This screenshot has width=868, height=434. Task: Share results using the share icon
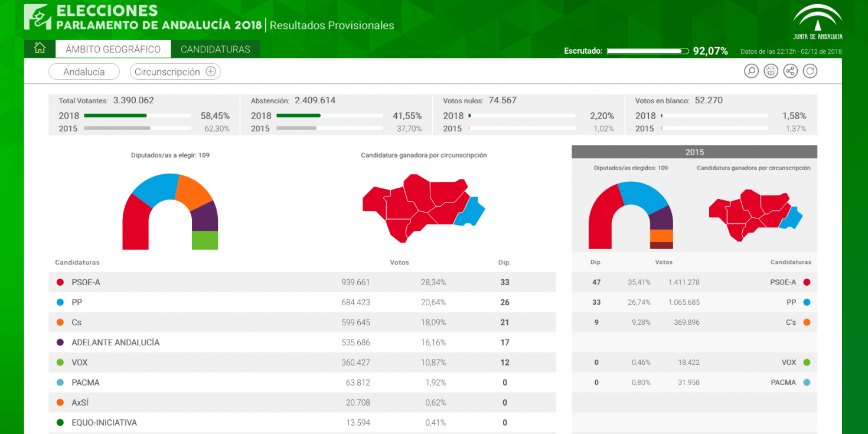click(x=790, y=71)
